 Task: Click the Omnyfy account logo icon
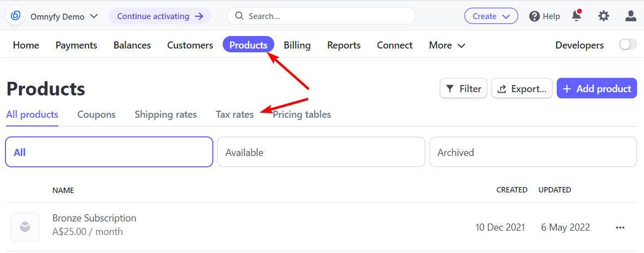(16, 16)
